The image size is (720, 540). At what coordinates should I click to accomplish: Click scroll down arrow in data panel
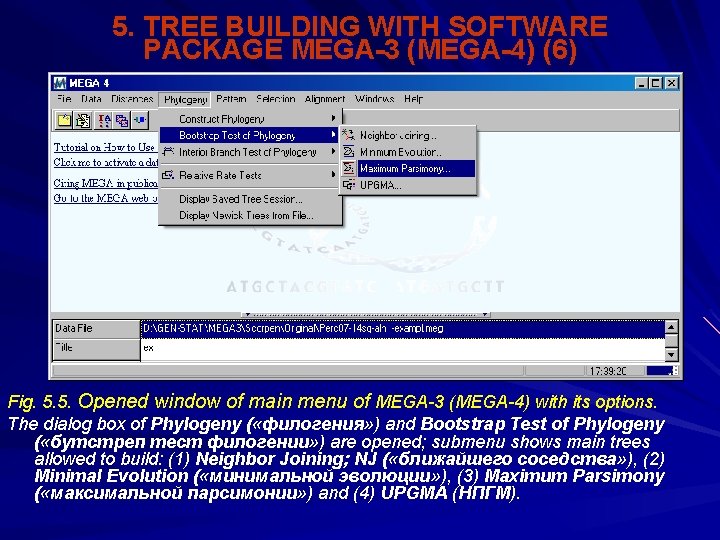click(671, 354)
